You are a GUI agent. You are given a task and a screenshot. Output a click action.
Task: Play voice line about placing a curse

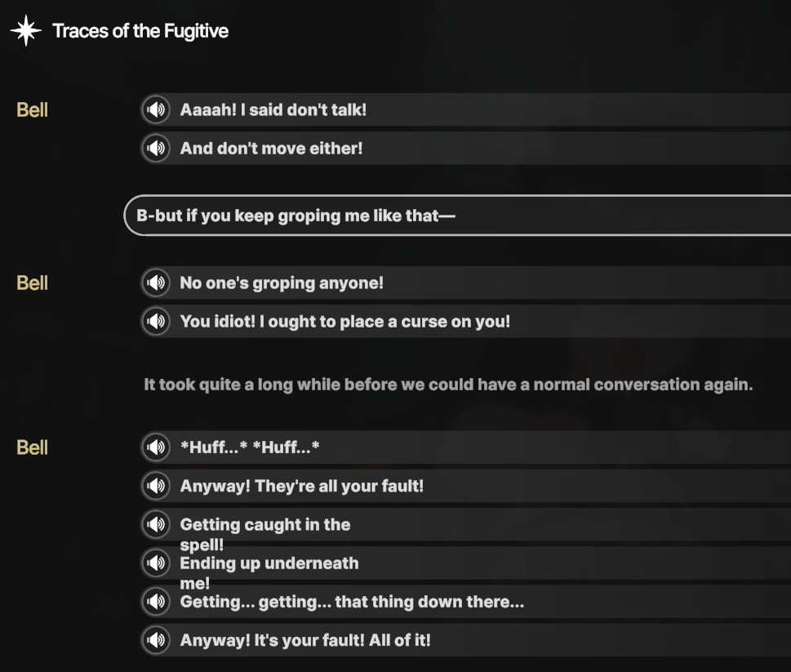155,321
